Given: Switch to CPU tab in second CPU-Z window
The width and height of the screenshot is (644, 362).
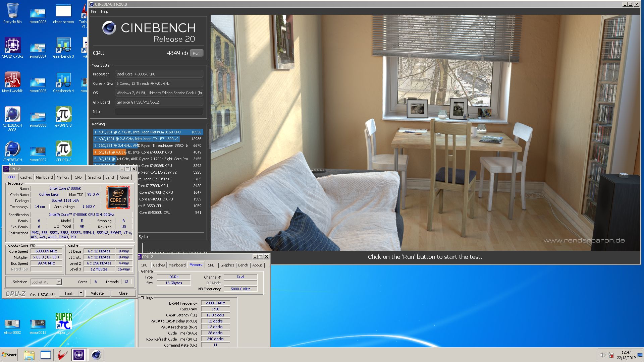Looking at the screenshot, I should tap(144, 265).
